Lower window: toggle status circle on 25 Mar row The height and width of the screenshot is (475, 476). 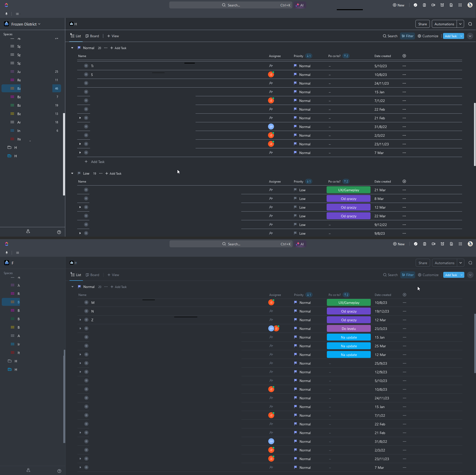[x=86, y=346]
